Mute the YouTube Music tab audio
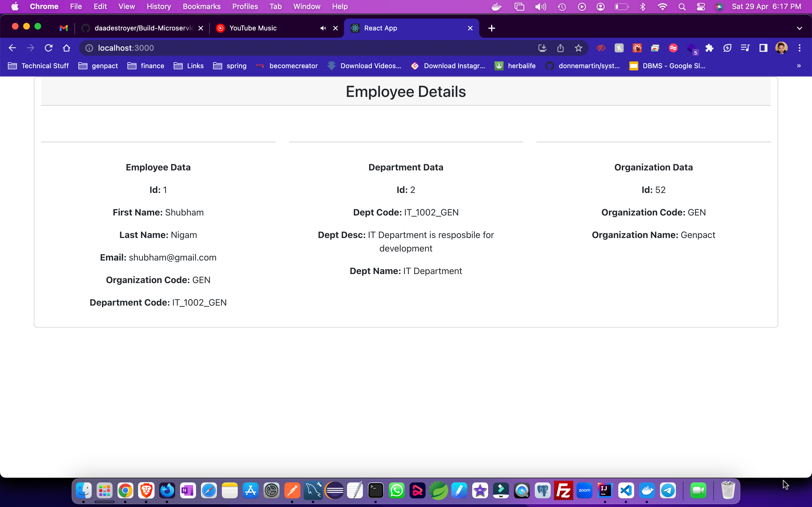812x507 pixels. point(323,28)
